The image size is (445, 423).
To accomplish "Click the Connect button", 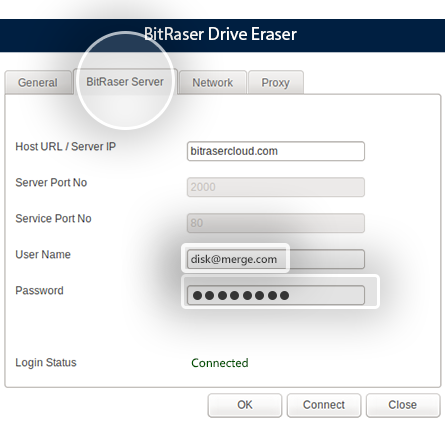I will pos(324,405).
